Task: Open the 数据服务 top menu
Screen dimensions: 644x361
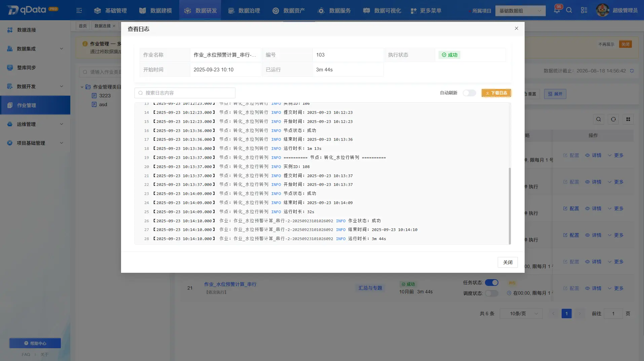Action: pyautogui.click(x=334, y=11)
